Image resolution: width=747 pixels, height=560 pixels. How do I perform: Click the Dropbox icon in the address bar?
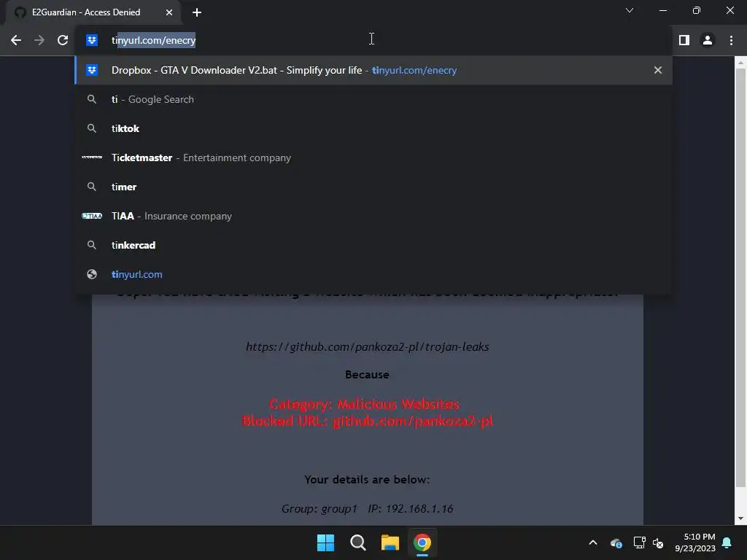92,41
